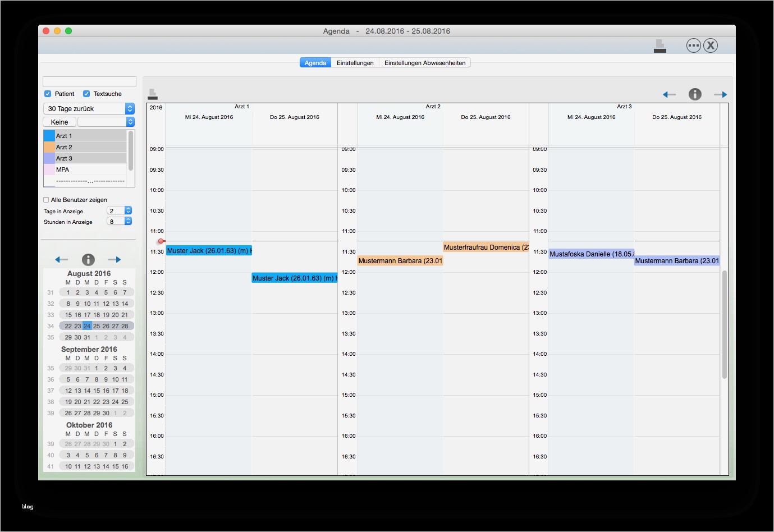
Task: Show next month in mini calendar
Action: pos(115,259)
